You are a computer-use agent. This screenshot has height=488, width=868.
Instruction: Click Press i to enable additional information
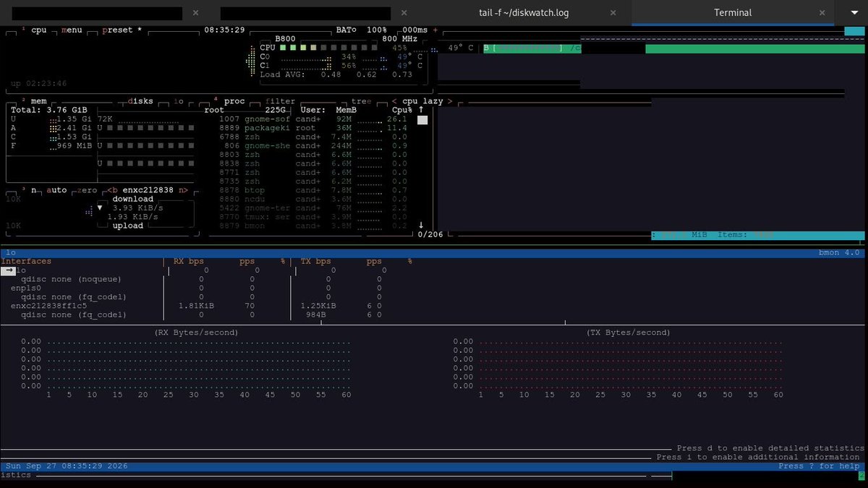758,457
